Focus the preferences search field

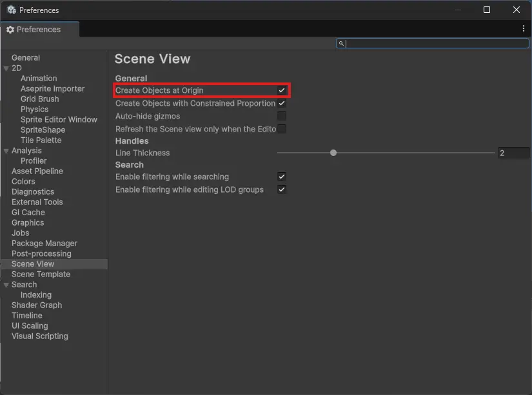point(432,43)
